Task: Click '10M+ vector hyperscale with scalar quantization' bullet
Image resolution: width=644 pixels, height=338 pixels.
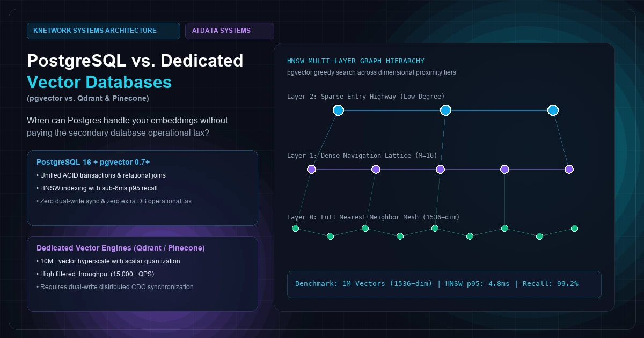Action: [108, 261]
